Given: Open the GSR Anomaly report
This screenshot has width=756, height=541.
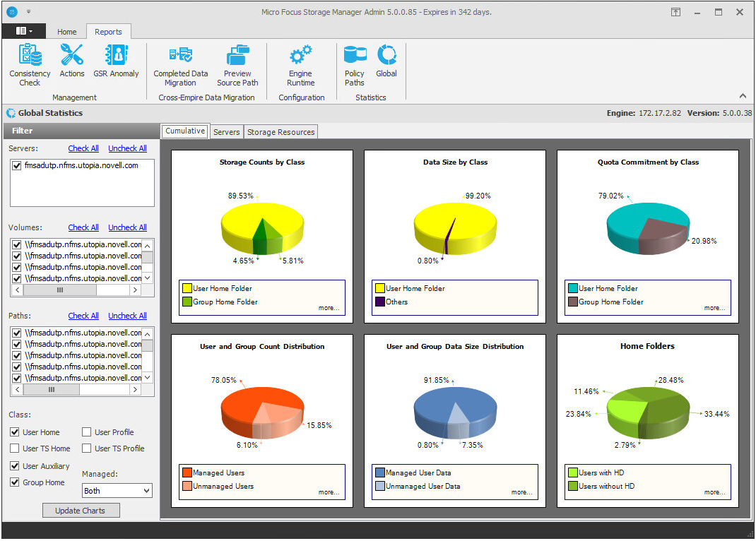Looking at the screenshot, I should pos(116,61).
